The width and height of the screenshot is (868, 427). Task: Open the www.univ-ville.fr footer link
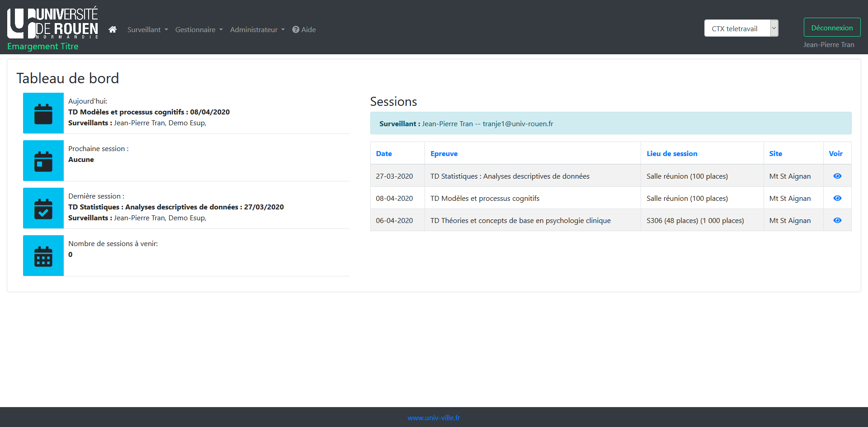(x=434, y=418)
